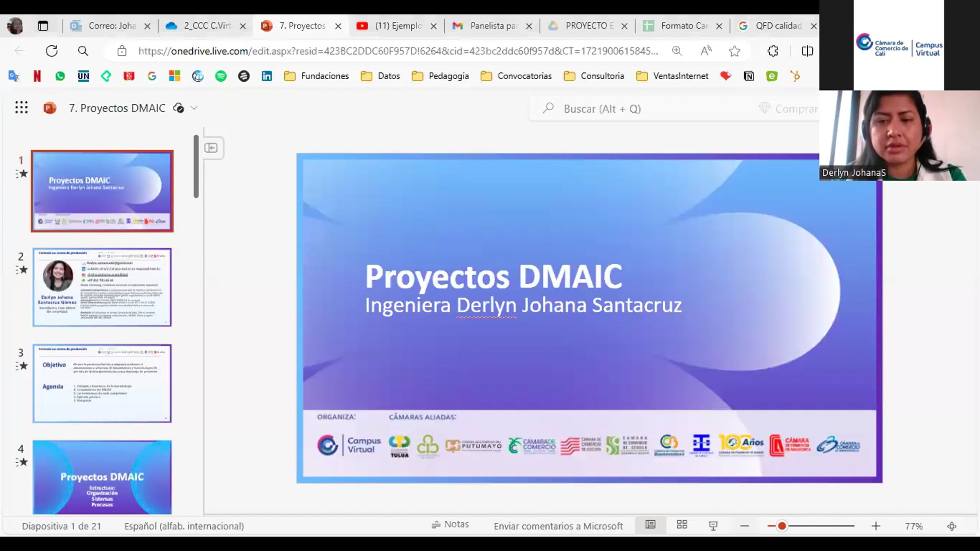Close the (11) Ejemplo tab
Screen dimensions: 980x551
point(434,26)
